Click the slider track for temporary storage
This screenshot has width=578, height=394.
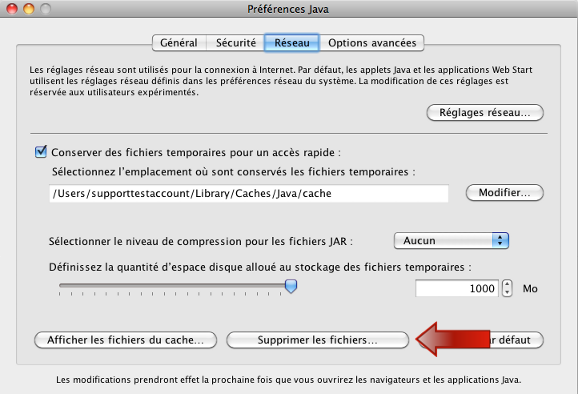[173, 285]
